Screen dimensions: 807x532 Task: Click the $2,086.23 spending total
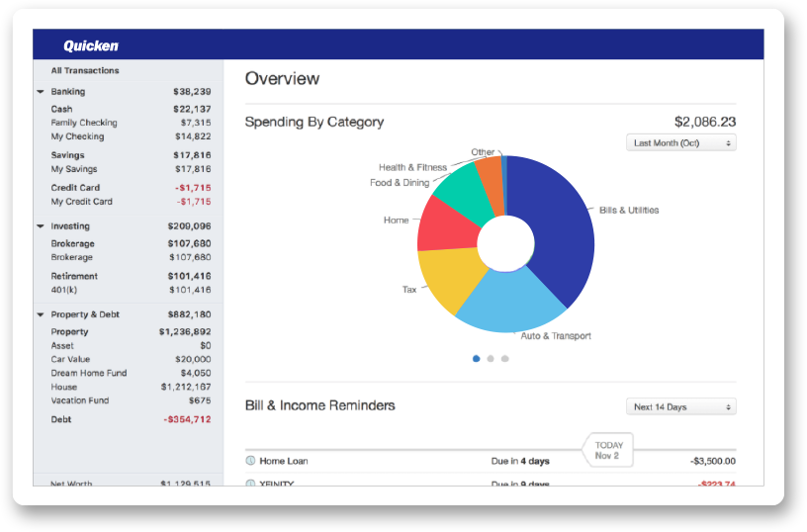(x=705, y=122)
